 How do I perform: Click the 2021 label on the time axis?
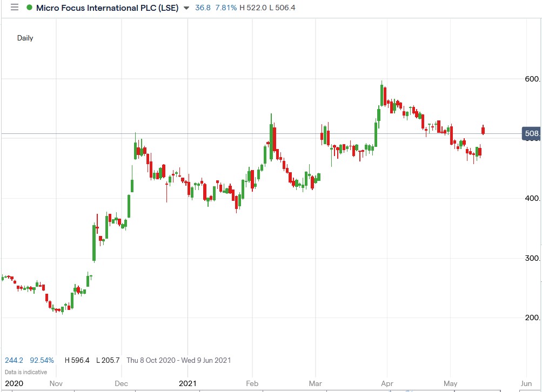pos(188,383)
